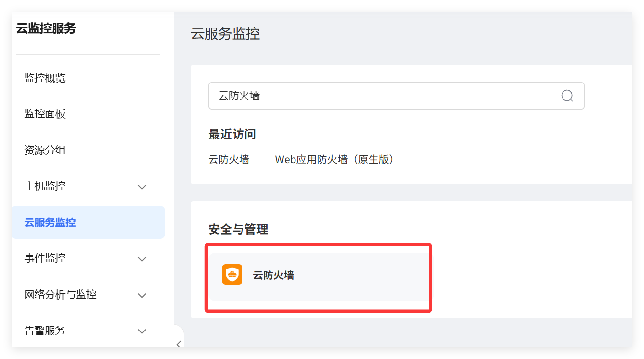Open 监控概览 in the sidebar

[45, 78]
